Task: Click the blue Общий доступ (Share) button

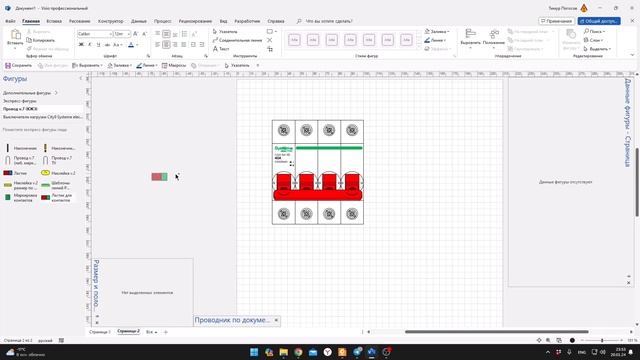Action: tap(599, 21)
